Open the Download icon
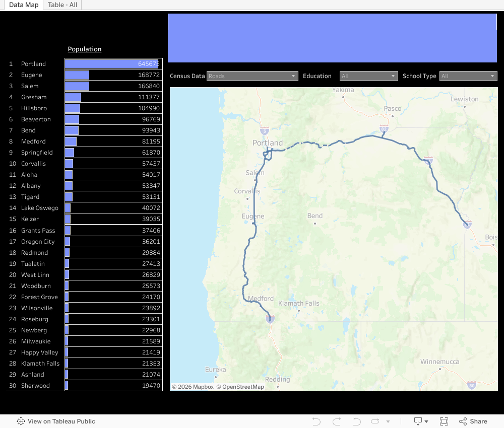 coord(418,421)
